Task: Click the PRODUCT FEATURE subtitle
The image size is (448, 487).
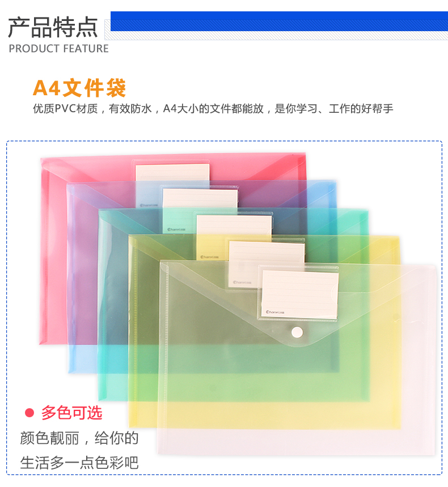Action: 59,49
